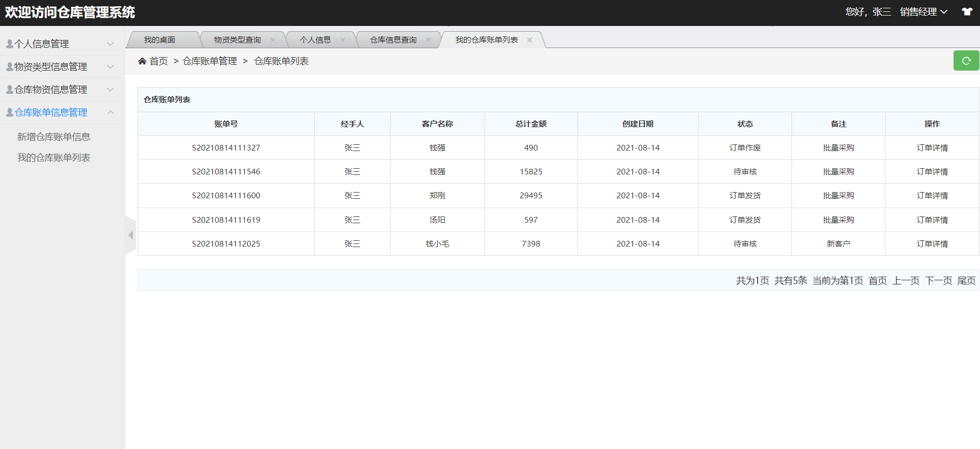Click the 账单号 column header

point(226,124)
